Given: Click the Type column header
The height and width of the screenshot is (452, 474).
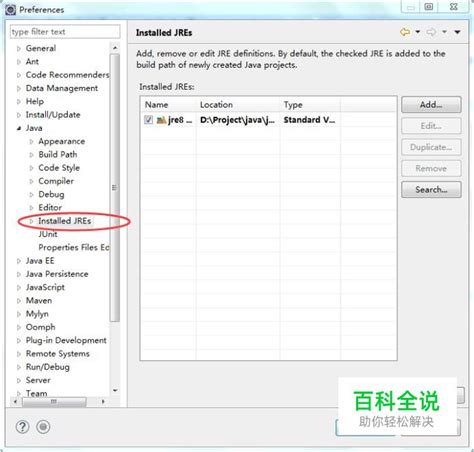Looking at the screenshot, I should (x=310, y=105).
